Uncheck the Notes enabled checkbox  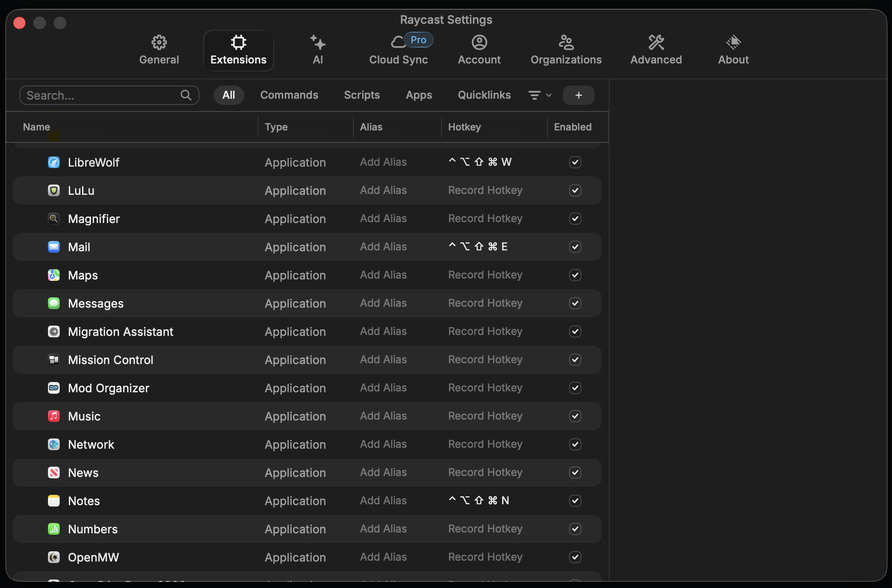(x=575, y=501)
